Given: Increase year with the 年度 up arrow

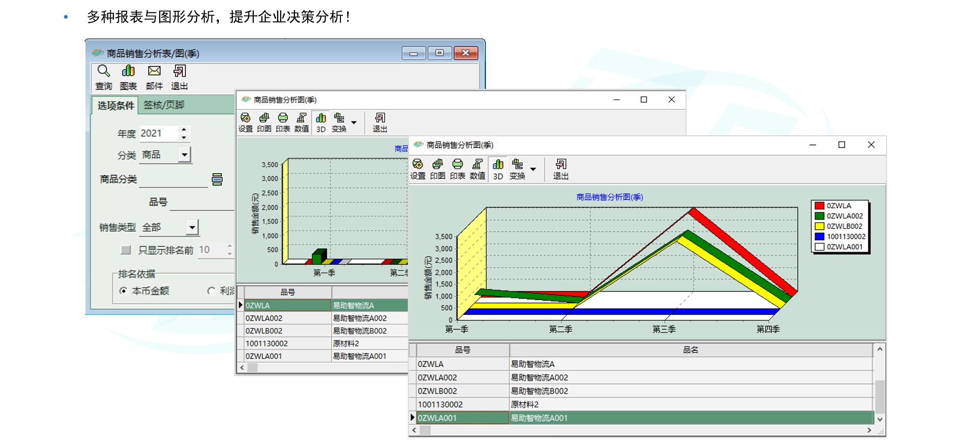Looking at the screenshot, I should pyautogui.click(x=184, y=129).
